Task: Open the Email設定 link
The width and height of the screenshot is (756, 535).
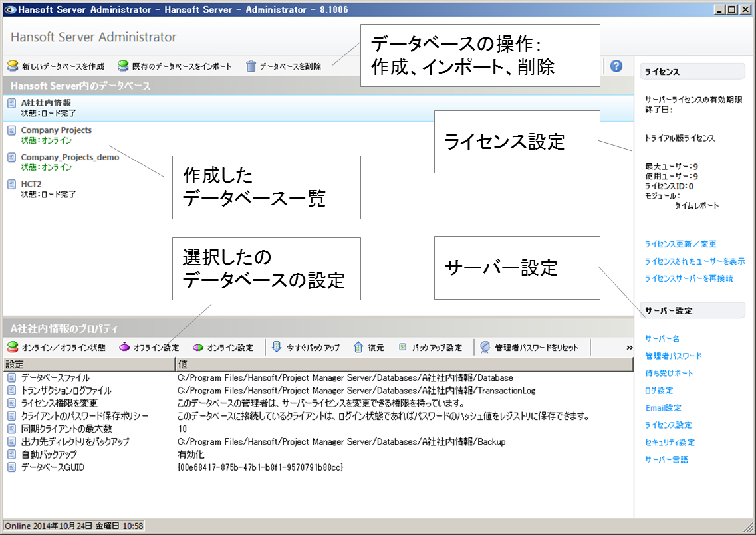Action: 664,408
